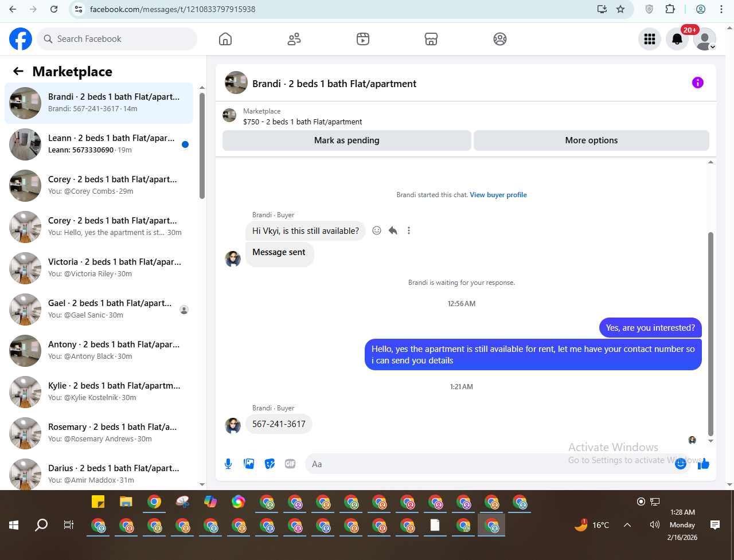734x560 pixels.
Task: Click the back arrow beside Marketplace
Action: click(18, 71)
